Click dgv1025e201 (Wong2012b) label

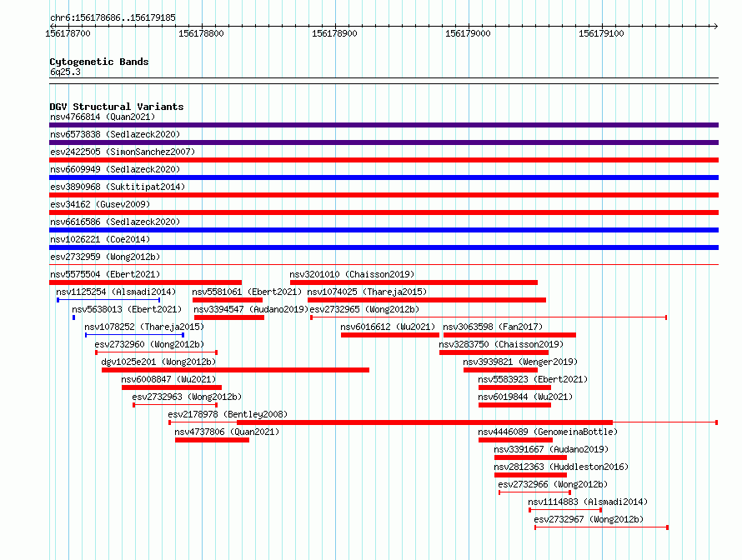click(158, 362)
